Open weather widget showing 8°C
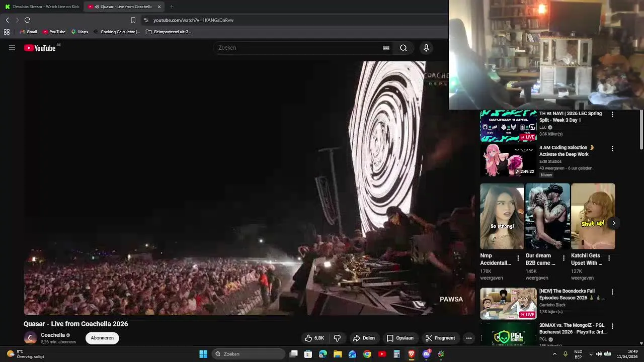This screenshot has width=644, height=362. coord(26,354)
